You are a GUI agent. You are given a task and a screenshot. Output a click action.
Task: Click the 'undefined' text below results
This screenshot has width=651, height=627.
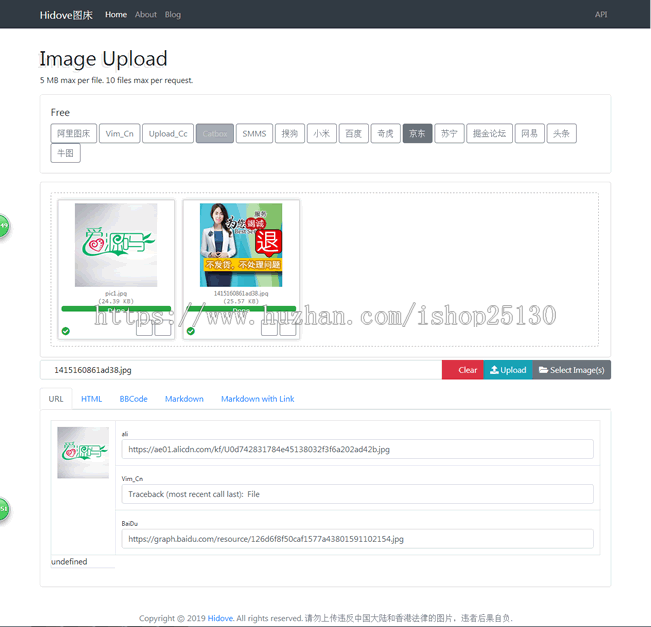[69, 561]
